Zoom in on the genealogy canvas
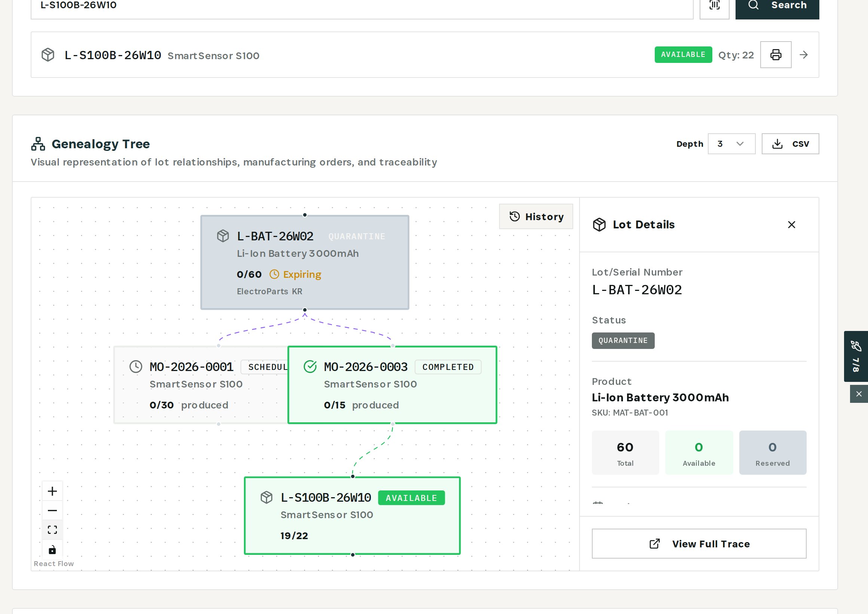The height and width of the screenshot is (614, 868). [52, 491]
